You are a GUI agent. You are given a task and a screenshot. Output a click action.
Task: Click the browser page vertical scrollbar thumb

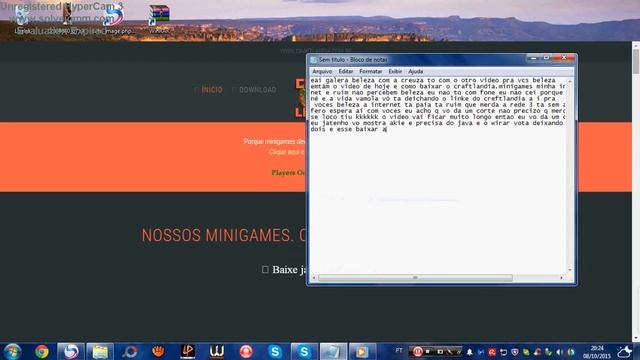point(636,61)
